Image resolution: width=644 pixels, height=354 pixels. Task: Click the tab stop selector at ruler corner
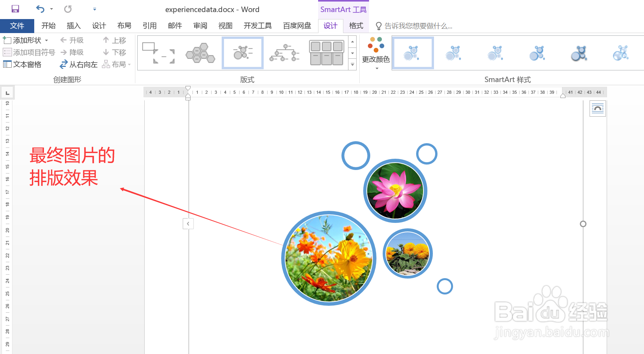[x=7, y=93]
